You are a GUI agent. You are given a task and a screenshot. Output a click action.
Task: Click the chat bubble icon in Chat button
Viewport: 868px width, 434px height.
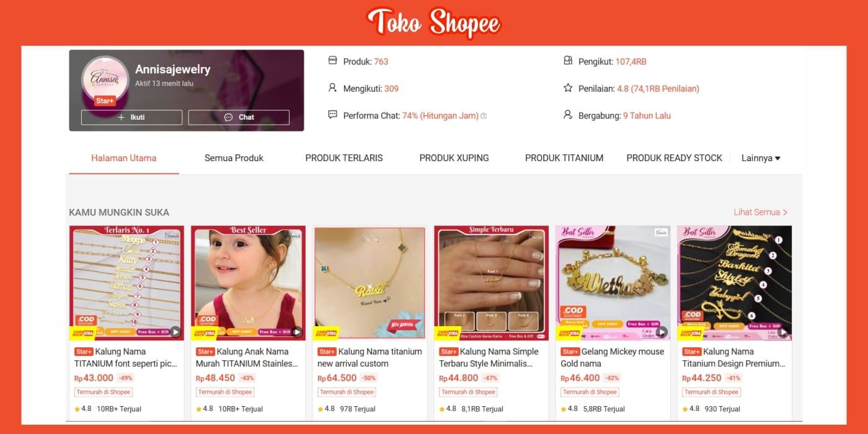coord(228,117)
